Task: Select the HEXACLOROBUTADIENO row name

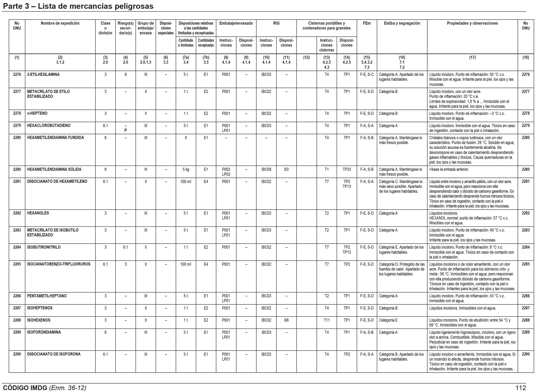Action: click(x=49, y=125)
